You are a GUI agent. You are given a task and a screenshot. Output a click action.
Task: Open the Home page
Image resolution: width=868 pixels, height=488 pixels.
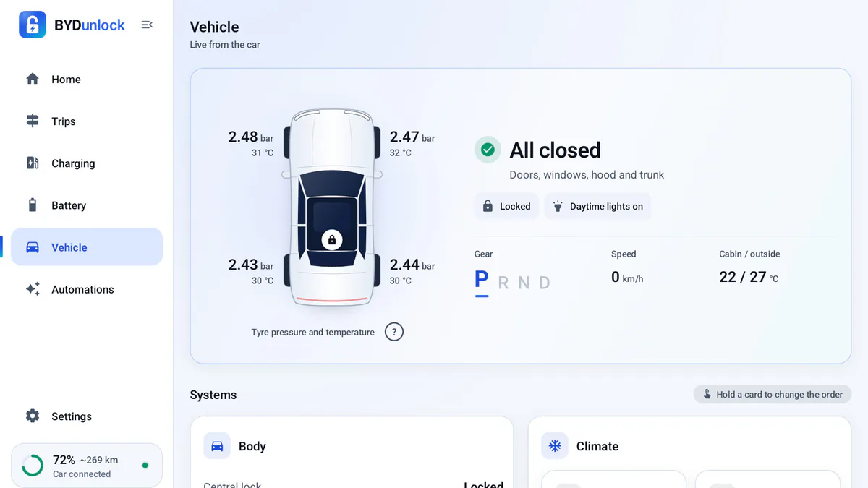(x=87, y=79)
